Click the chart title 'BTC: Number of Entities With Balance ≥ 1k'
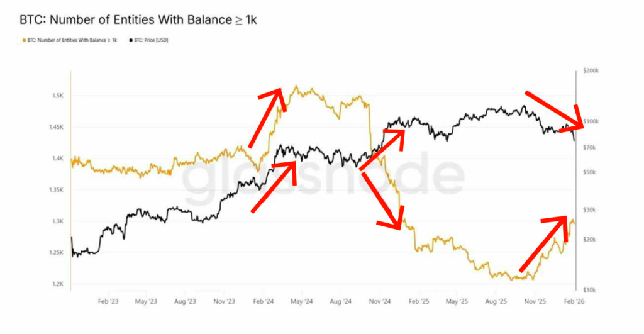This screenshot has height=334, width=644. 138,20
